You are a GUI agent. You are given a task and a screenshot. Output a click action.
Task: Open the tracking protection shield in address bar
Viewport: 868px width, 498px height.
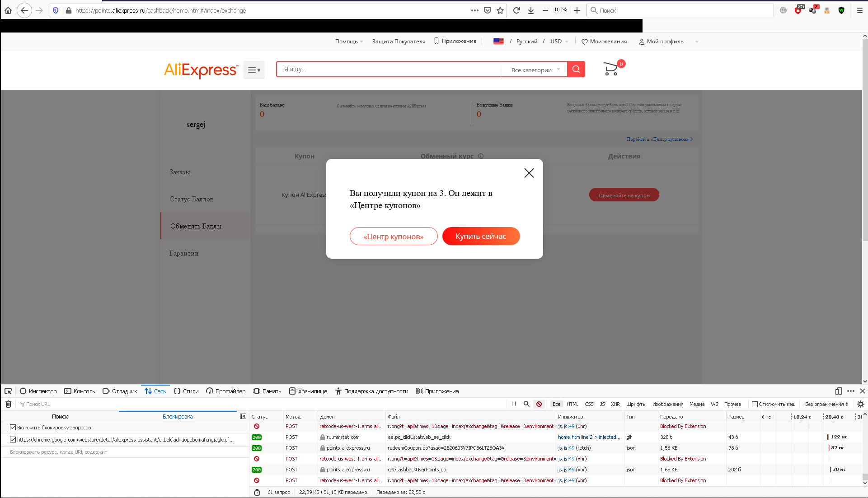click(56, 10)
